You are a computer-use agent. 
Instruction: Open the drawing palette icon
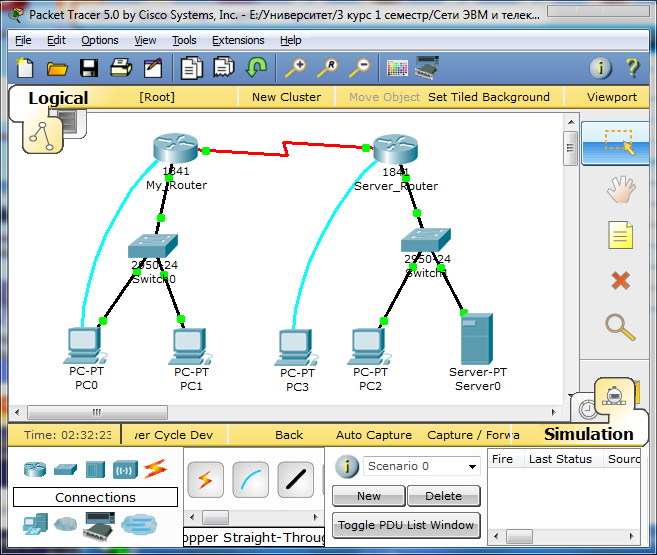397,68
